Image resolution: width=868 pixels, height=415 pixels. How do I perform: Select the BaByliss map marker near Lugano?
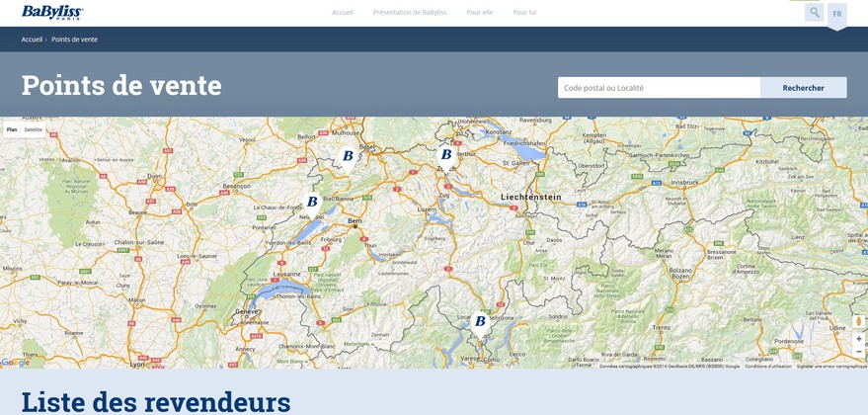pos(480,323)
